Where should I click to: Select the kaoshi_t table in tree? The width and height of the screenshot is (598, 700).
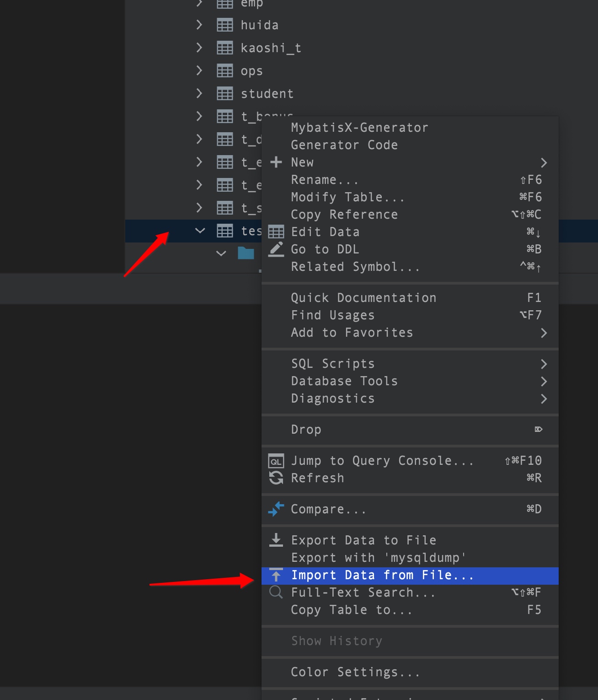coord(271,48)
